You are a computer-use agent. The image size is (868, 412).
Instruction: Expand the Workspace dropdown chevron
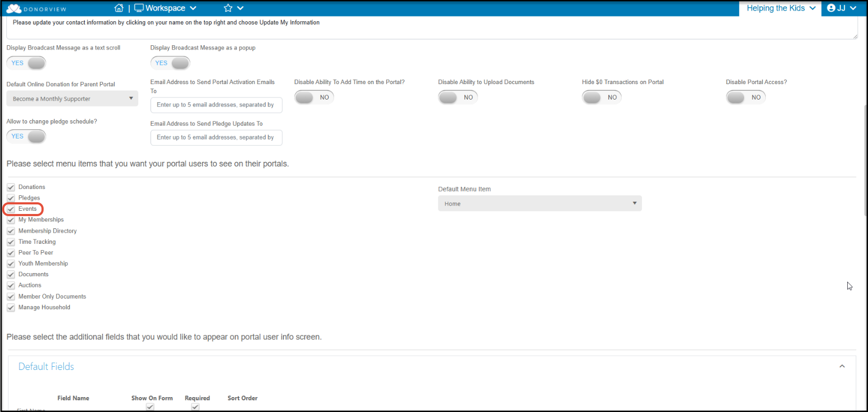tap(193, 8)
